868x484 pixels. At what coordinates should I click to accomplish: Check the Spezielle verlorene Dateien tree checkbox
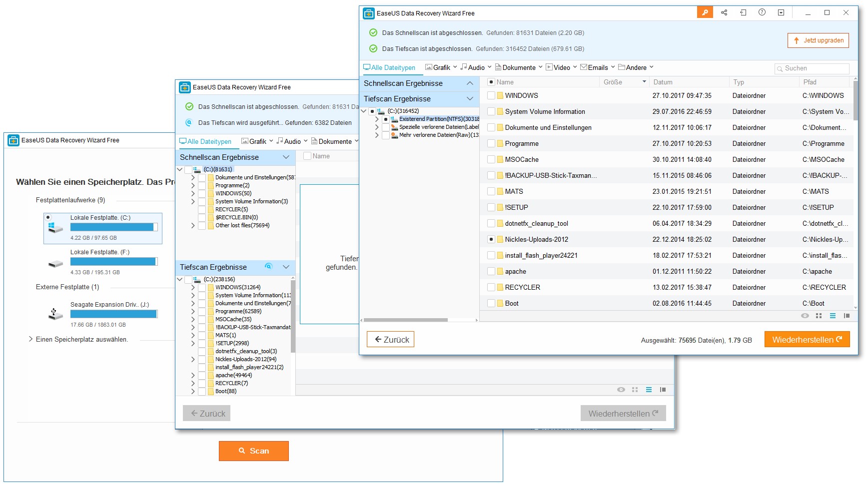385,127
